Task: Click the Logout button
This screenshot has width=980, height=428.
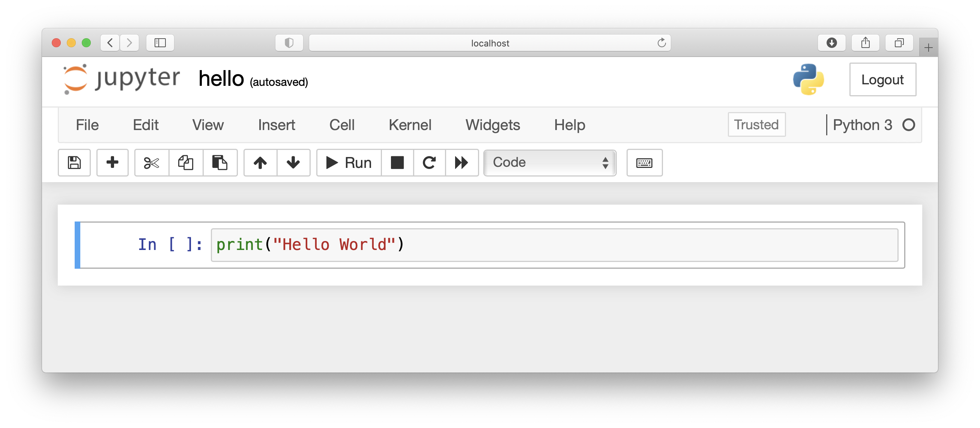Action: [x=883, y=80]
